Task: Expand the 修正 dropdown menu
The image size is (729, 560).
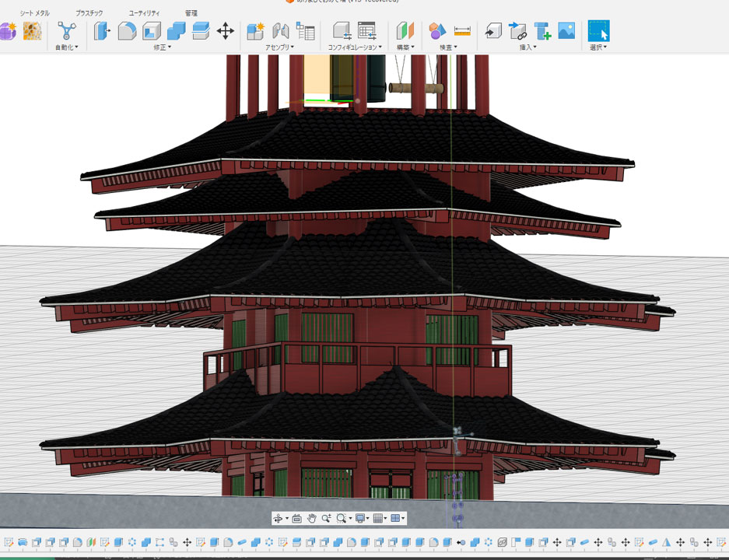Action: (x=161, y=47)
